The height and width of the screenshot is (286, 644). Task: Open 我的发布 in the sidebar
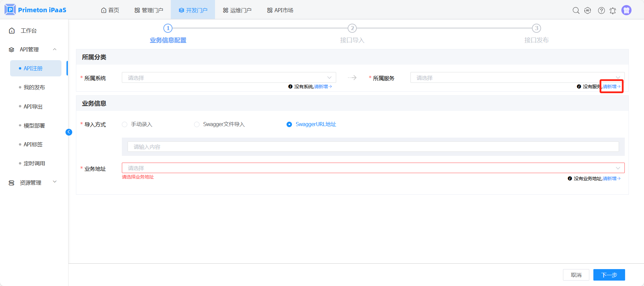coord(34,87)
